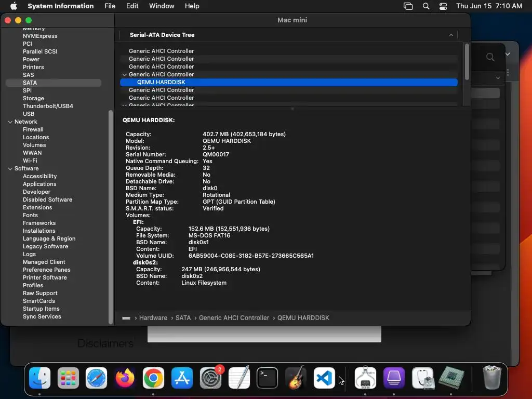Select NVMExpress in the sidebar
The height and width of the screenshot is (399, 532).
[40, 36]
